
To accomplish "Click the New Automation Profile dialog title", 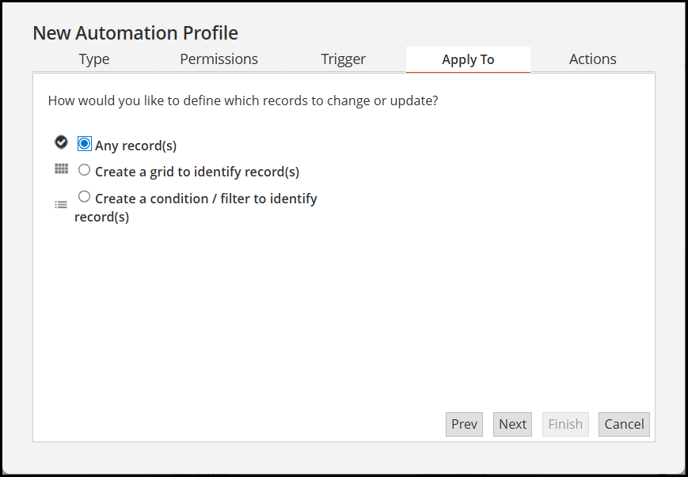I will (136, 33).
